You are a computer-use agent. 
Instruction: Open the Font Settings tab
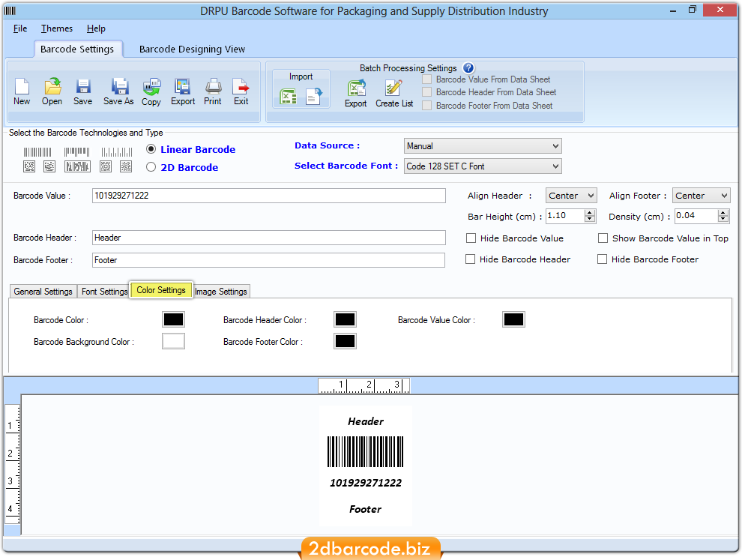pyautogui.click(x=104, y=291)
